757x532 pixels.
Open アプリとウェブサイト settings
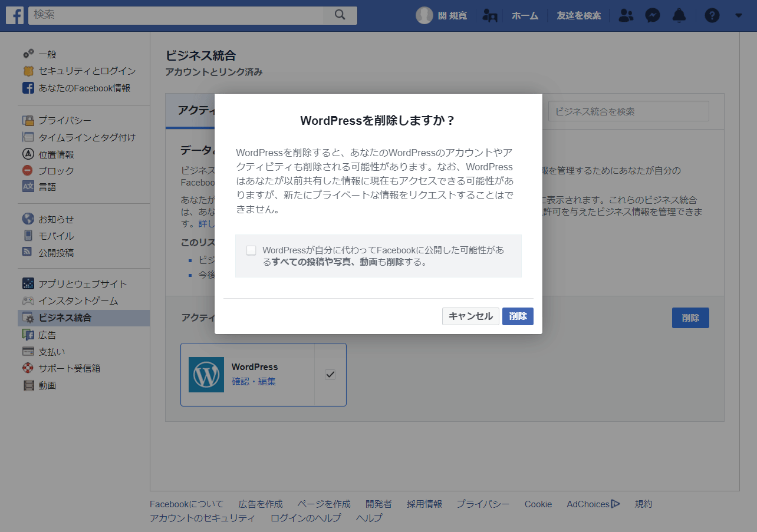pyautogui.click(x=83, y=284)
